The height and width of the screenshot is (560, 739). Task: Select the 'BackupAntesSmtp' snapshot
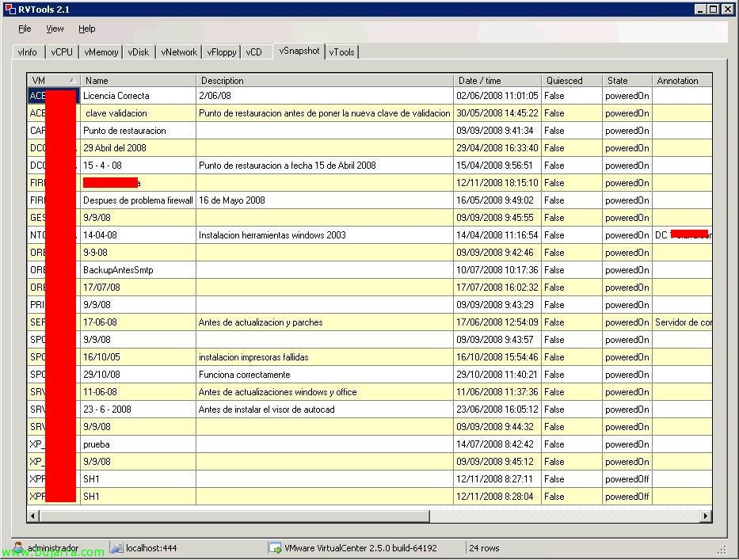(118, 270)
